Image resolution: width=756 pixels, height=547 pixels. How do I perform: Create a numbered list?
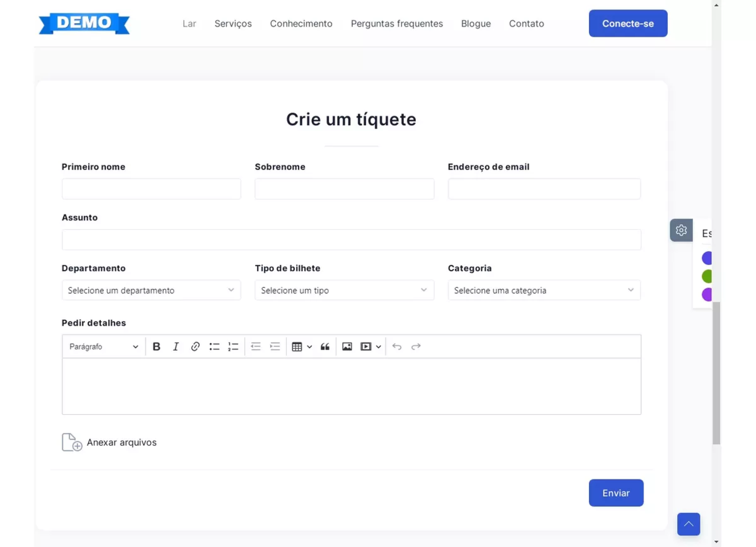tap(233, 347)
